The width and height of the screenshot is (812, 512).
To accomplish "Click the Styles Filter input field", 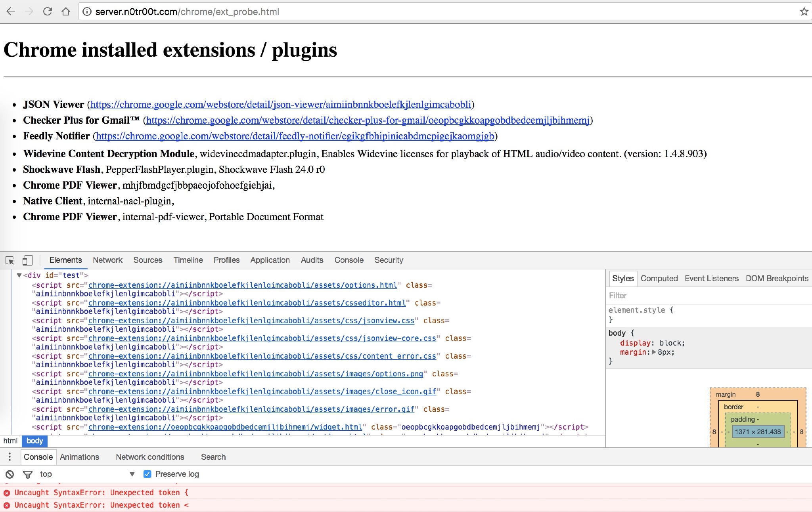I will 709,296.
